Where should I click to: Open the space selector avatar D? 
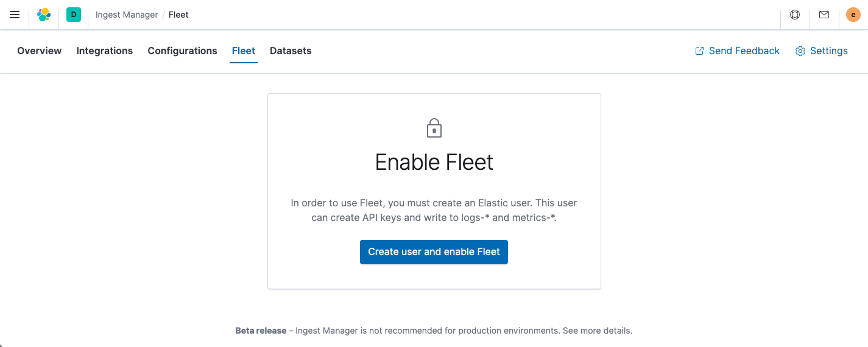(74, 15)
